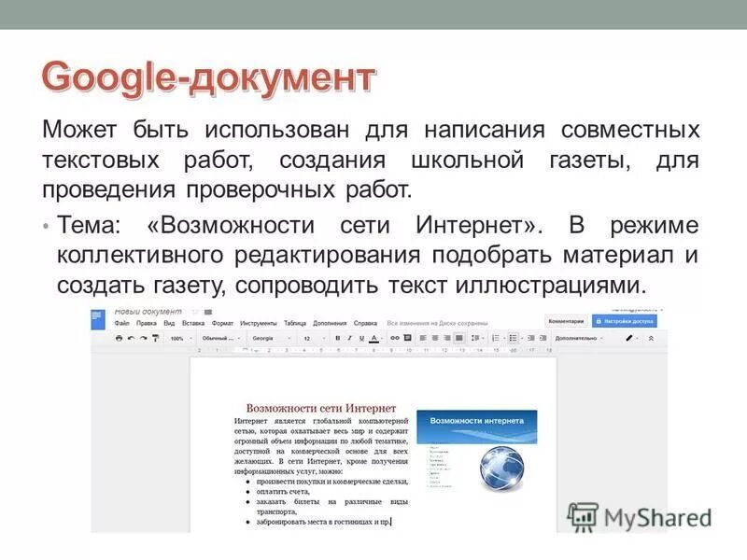
Task: Click the blue Настройки доступа button
Action: pyautogui.click(x=625, y=321)
